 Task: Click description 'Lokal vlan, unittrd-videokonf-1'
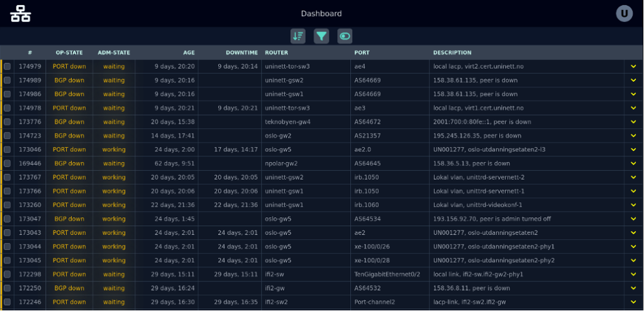(478, 205)
